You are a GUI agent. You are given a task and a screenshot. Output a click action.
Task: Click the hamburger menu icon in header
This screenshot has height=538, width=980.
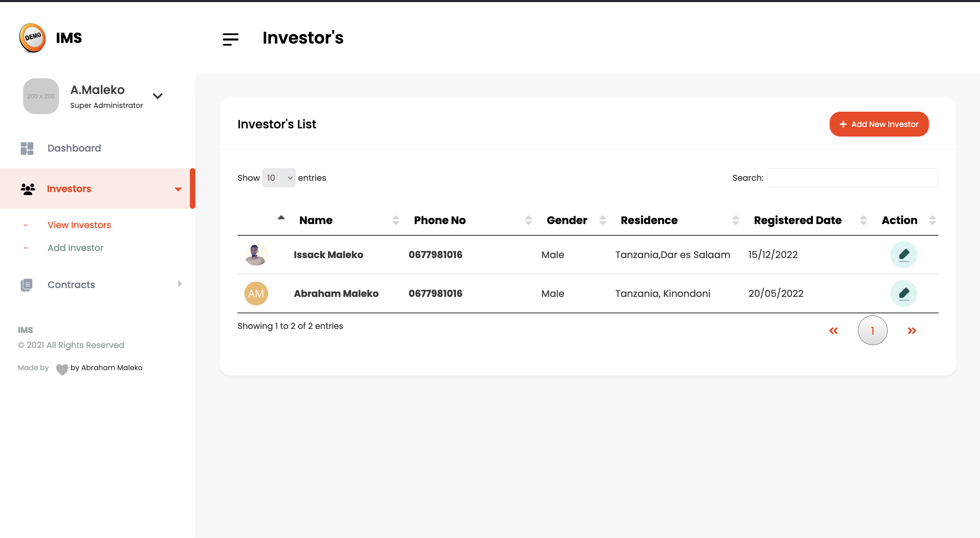pos(231,39)
